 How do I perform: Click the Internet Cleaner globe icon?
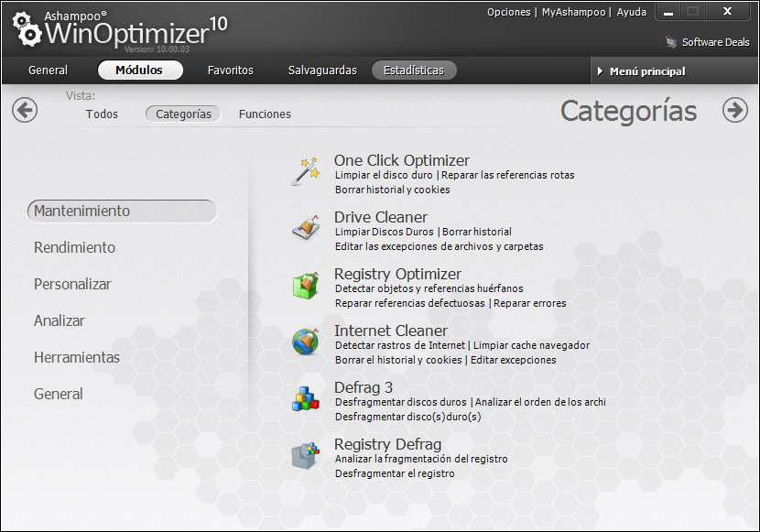click(306, 342)
